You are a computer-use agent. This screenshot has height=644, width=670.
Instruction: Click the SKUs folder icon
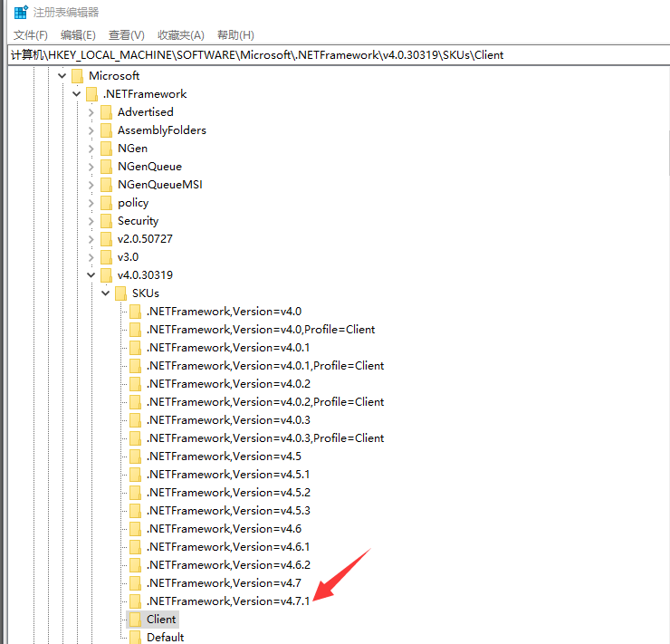coord(121,293)
